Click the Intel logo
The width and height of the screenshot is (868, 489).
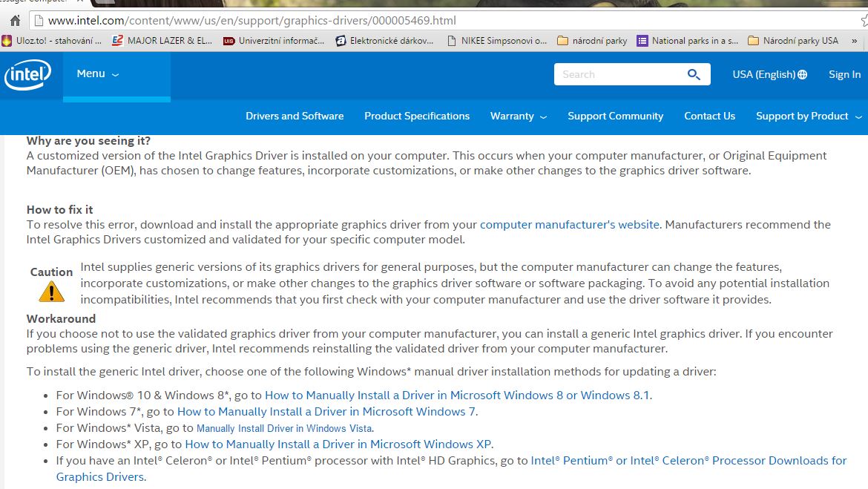click(28, 75)
